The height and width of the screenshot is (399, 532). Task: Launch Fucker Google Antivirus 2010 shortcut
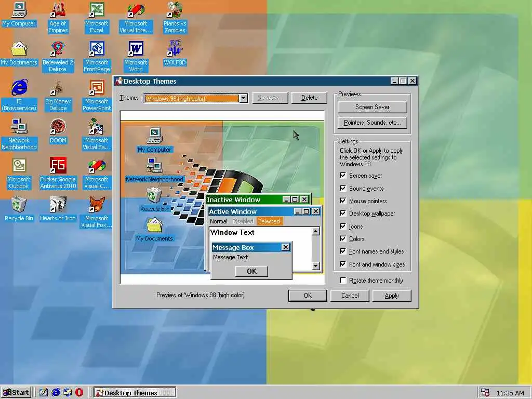(58, 173)
